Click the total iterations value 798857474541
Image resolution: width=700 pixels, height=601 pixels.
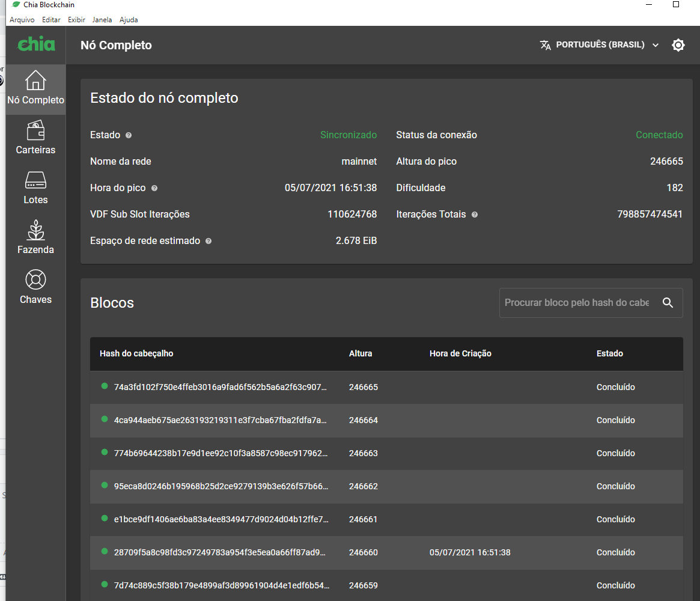650,215
